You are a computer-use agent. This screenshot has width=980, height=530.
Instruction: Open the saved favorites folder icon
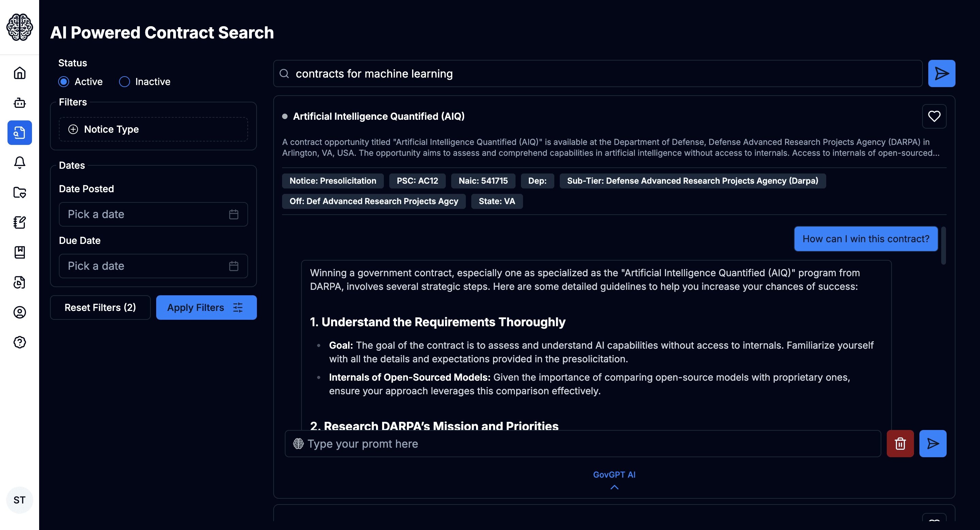(x=19, y=193)
